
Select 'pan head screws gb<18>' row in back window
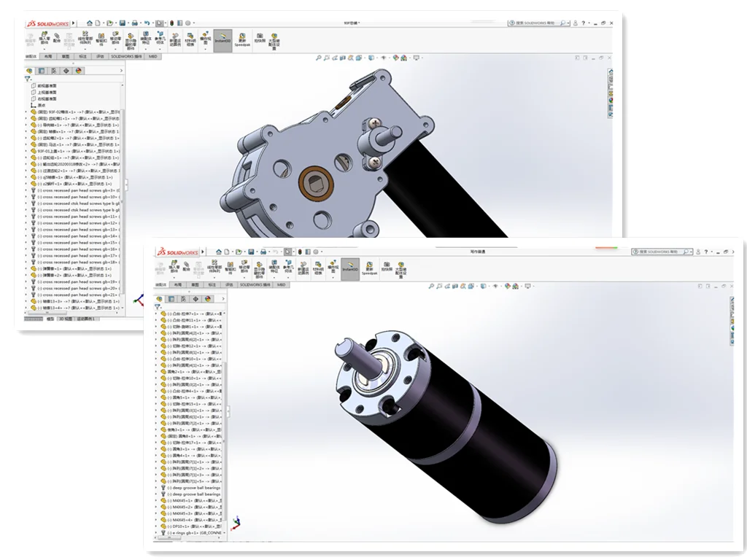74,262
